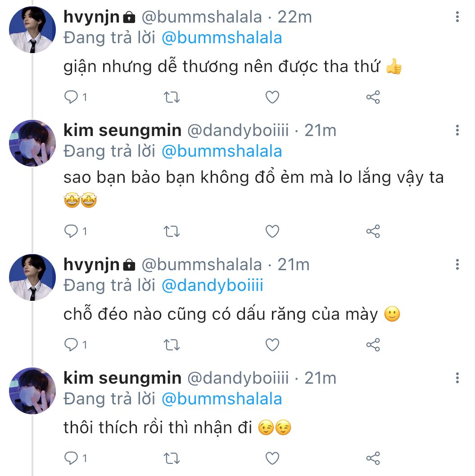Open the @dandyboiiii reply-to mention link

pos(212,286)
